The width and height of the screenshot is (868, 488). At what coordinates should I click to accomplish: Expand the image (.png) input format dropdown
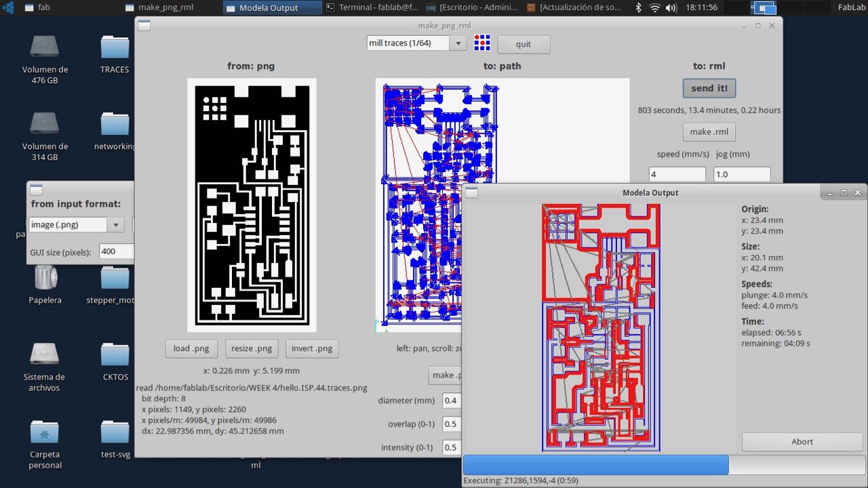[76, 225]
